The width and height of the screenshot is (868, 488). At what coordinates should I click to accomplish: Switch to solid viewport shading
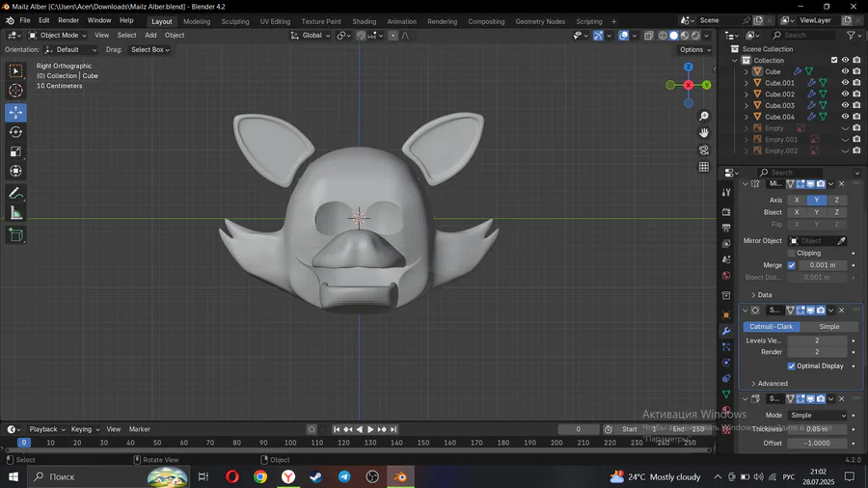pyautogui.click(x=674, y=36)
